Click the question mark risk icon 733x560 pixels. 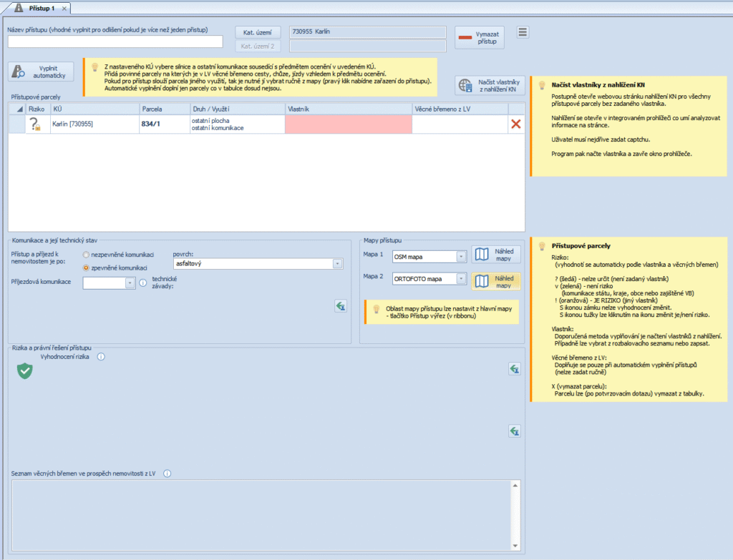[x=35, y=124]
